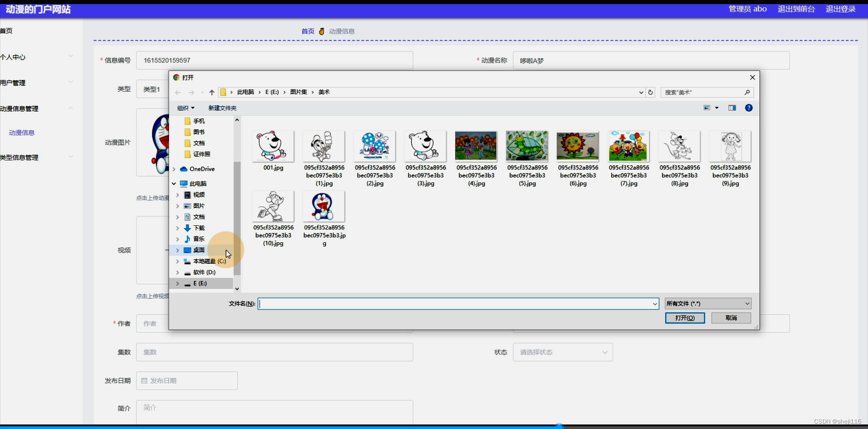Click the 发布日期 date field

point(187,381)
